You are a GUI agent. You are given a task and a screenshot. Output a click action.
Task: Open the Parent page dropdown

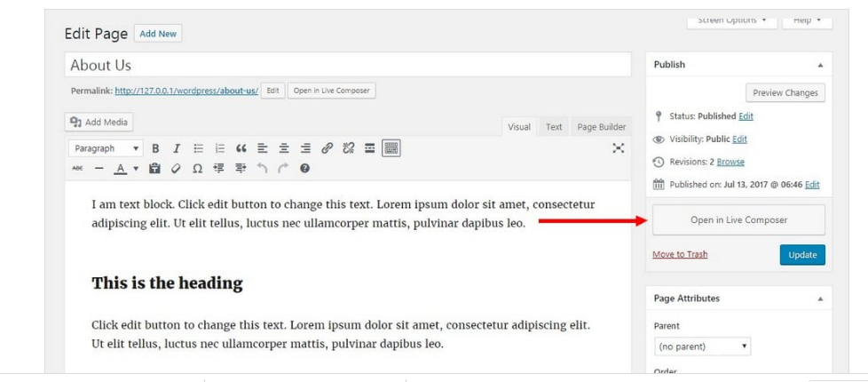[x=703, y=346]
